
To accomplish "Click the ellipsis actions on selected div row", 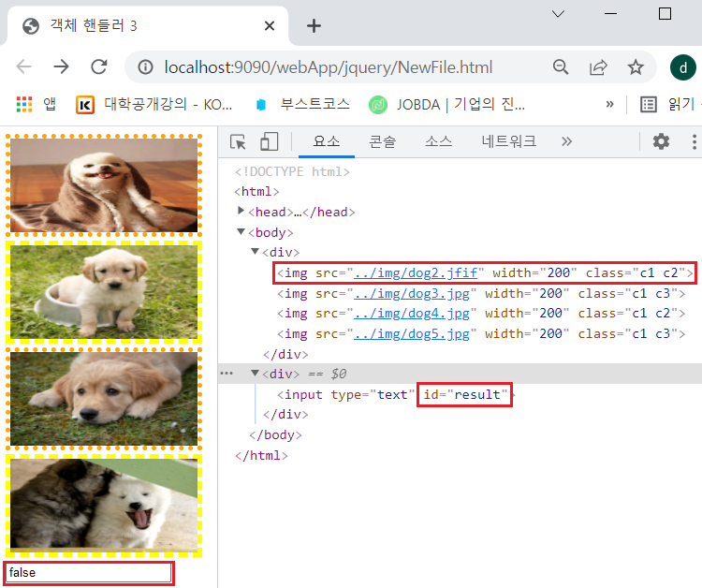I will coord(227,373).
